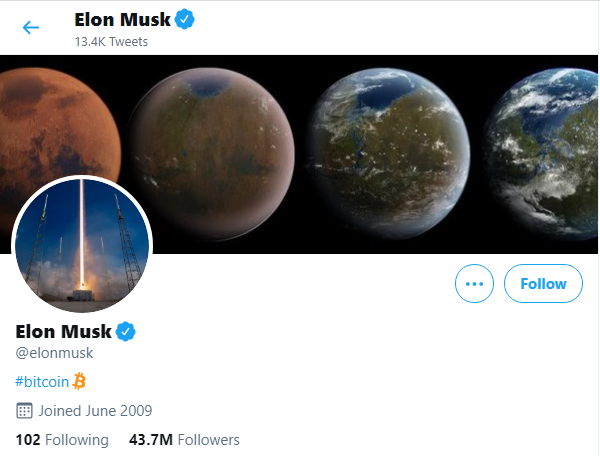Image resolution: width=600 pixels, height=456 pixels.
Task: Click the back arrow icon
Action: pos(31,27)
